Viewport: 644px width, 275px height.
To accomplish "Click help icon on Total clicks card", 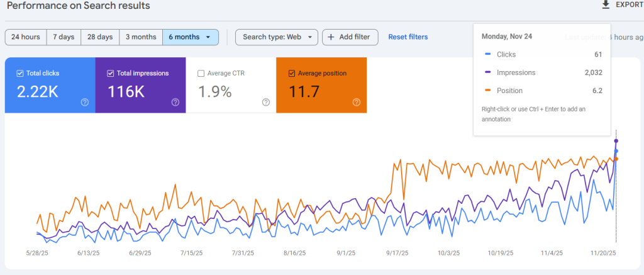I will pyautogui.click(x=84, y=103).
